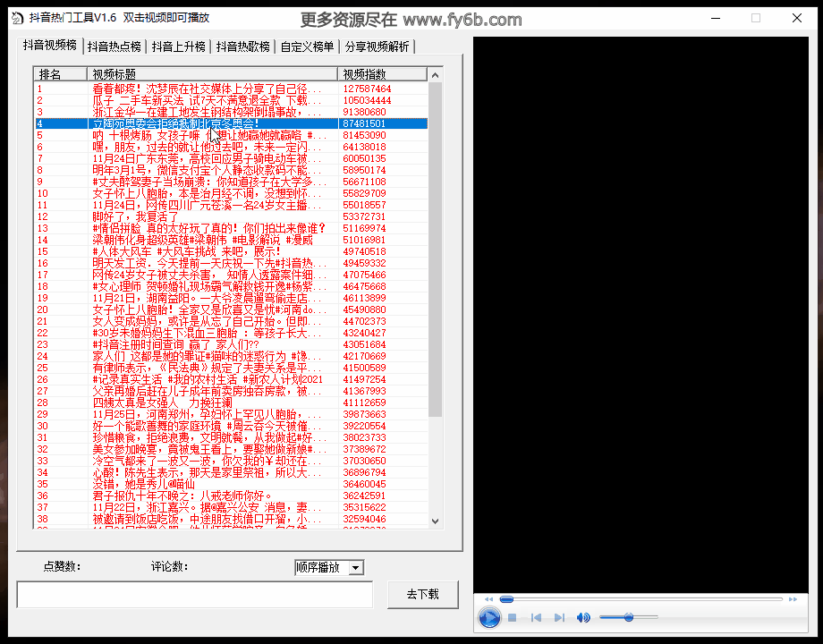
Task: Click the text box next to 去下载
Action: 195,594
